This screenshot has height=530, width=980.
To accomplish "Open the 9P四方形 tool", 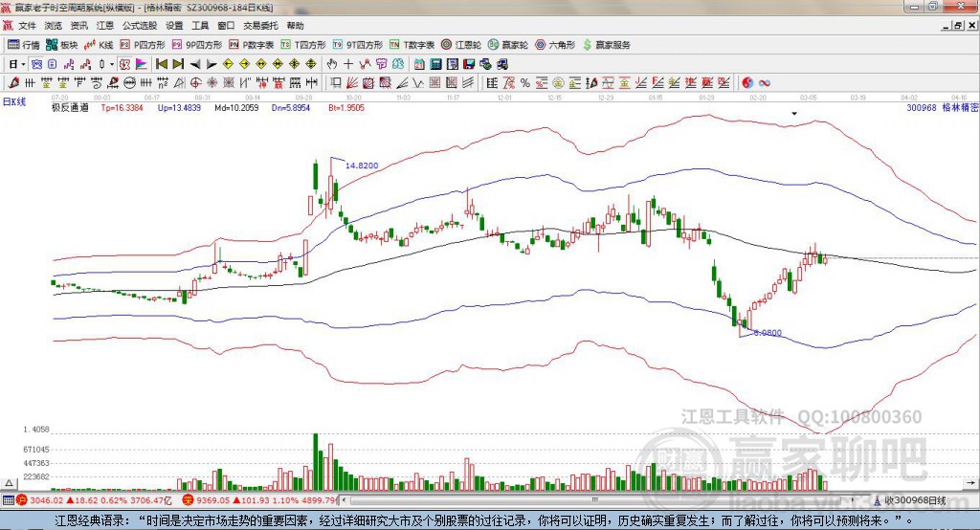I will [197, 45].
